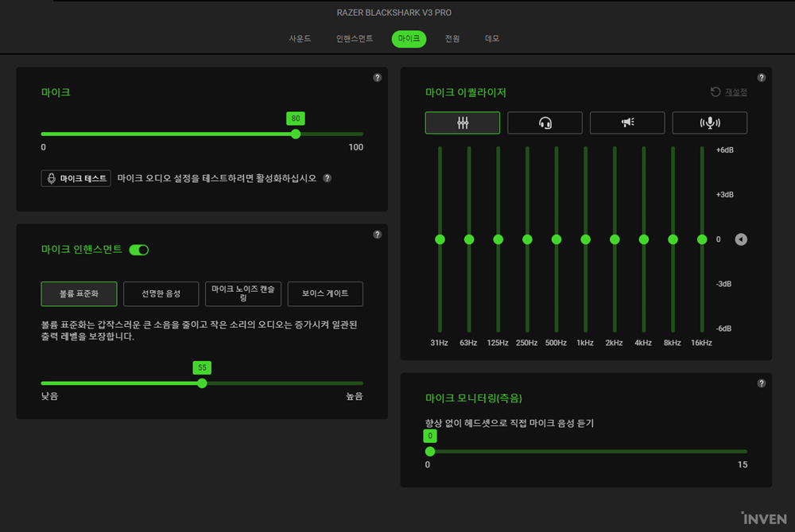Open help for 마이크 이퀄라이저 panel
795x532 pixels.
coord(762,78)
